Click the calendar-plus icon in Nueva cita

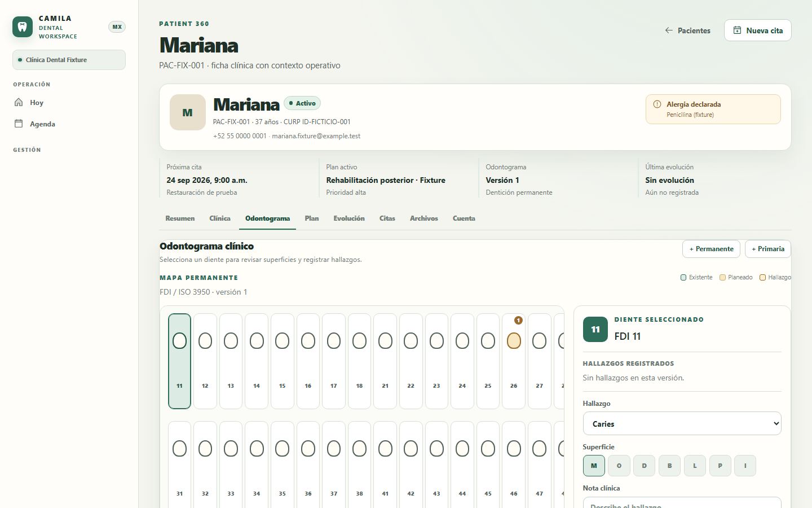[737, 30]
